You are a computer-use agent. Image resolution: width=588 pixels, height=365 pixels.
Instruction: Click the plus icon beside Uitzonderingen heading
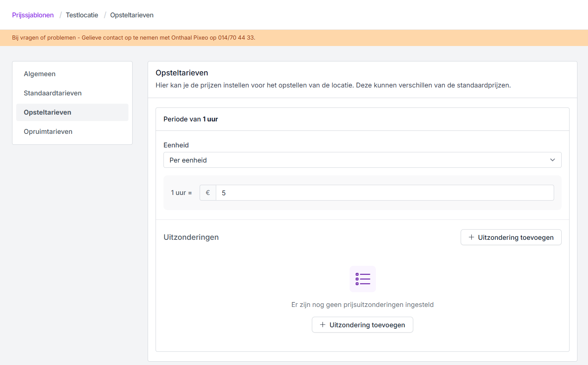(x=471, y=237)
